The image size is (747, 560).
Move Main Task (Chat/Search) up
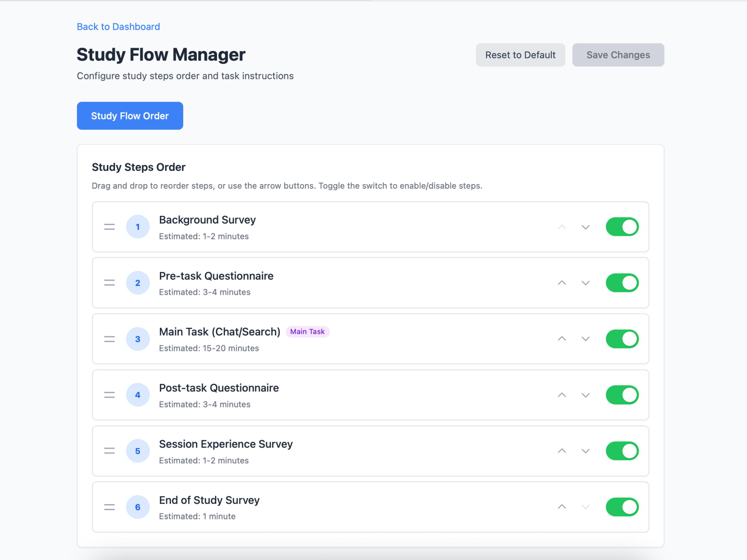[562, 339]
